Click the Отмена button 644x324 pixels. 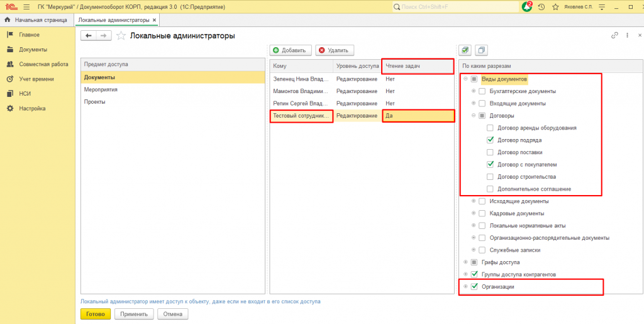(172, 314)
